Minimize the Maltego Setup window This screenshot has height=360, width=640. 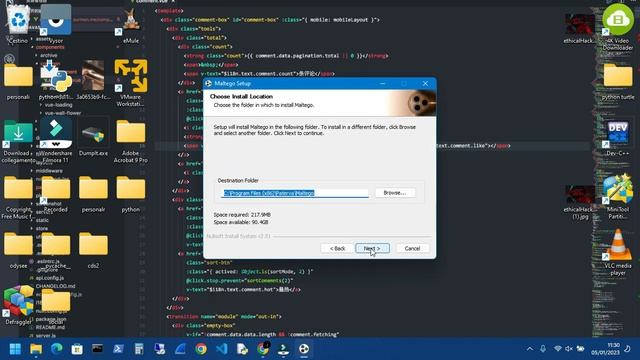click(x=382, y=83)
